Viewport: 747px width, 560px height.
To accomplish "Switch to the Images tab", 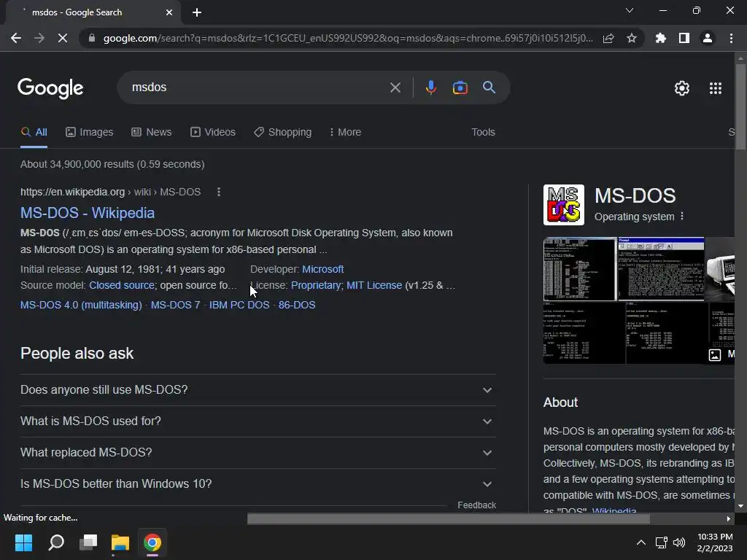I will (90, 133).
